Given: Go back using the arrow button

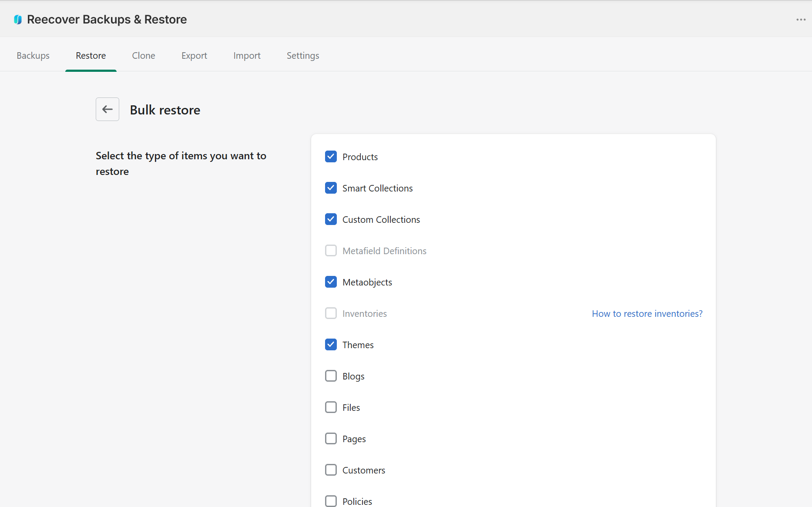Looking at the screenshot, I should pos(107,109).
